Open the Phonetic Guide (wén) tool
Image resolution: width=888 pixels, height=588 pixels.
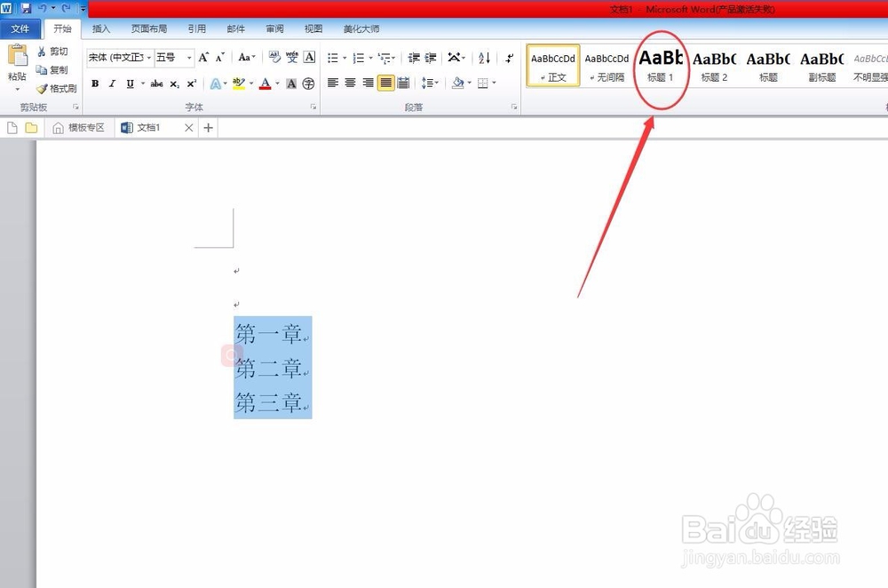(291, 57)
